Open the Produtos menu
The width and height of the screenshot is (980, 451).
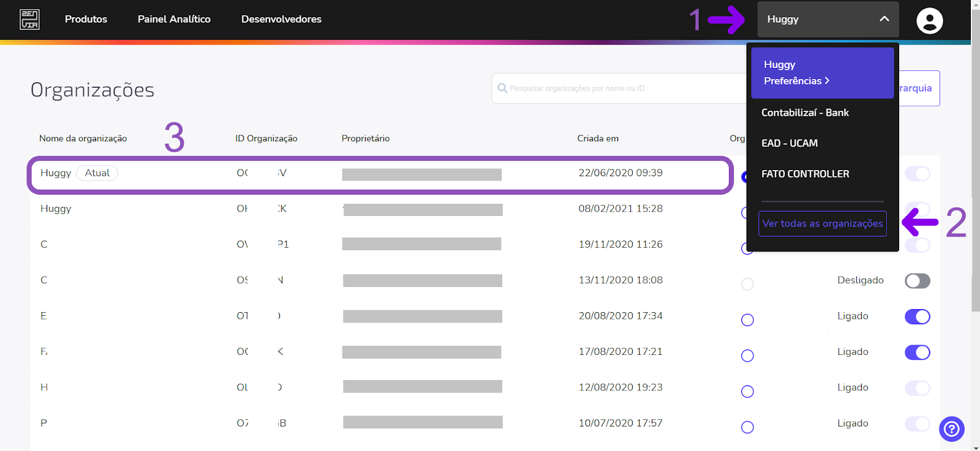(x=86, y=19)
